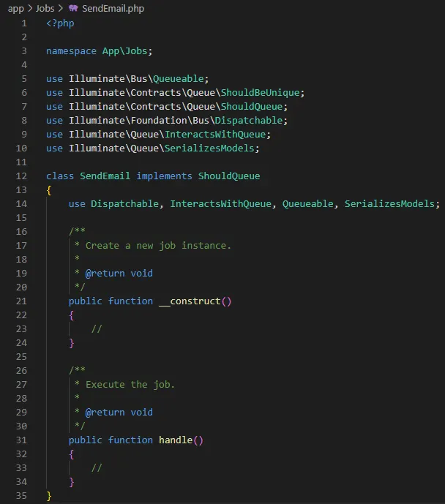This screenshot has height=504, width=445.
Task: Open the 'app' breadcrumb segment
Action: [x=16, y=9]
